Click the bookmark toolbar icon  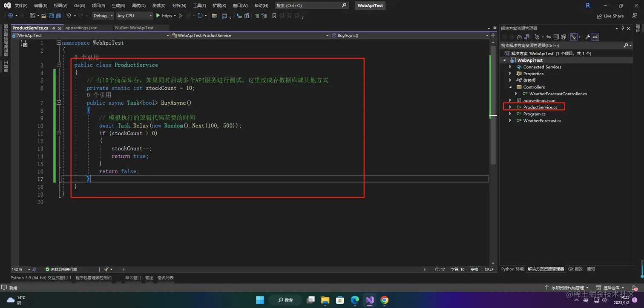coord(274,15)
